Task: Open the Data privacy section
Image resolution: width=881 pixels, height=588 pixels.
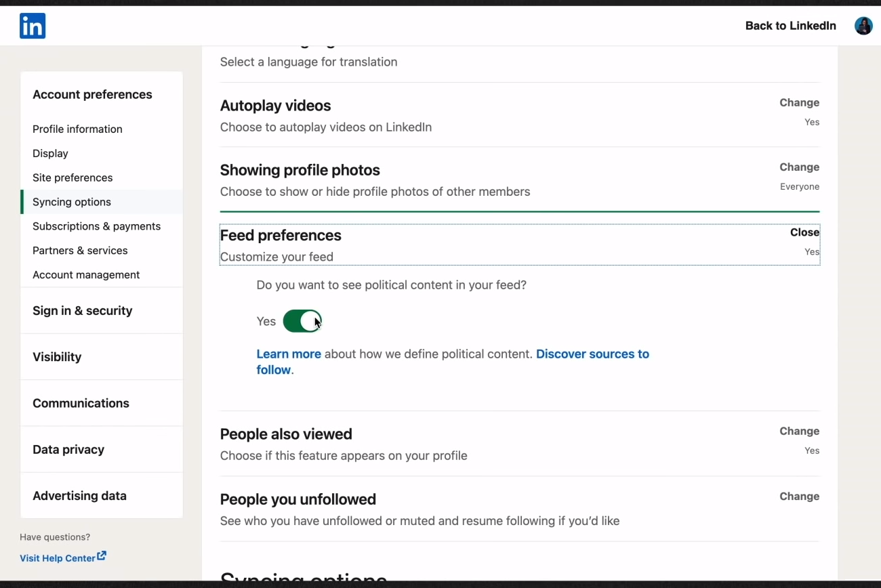Action: [x=68, y=450]
